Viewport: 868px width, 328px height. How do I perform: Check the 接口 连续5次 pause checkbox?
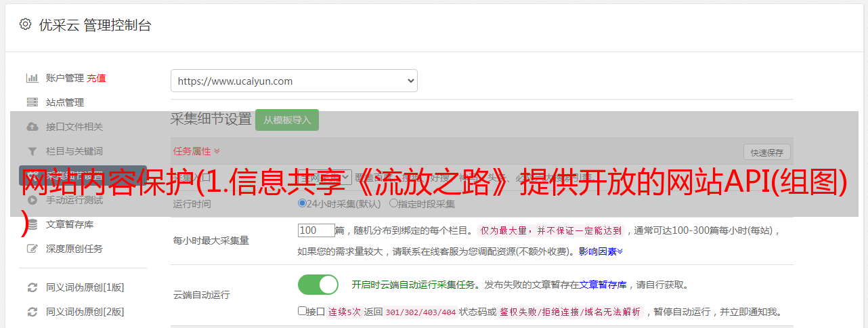pyautogui.click(x=302, y=312)
